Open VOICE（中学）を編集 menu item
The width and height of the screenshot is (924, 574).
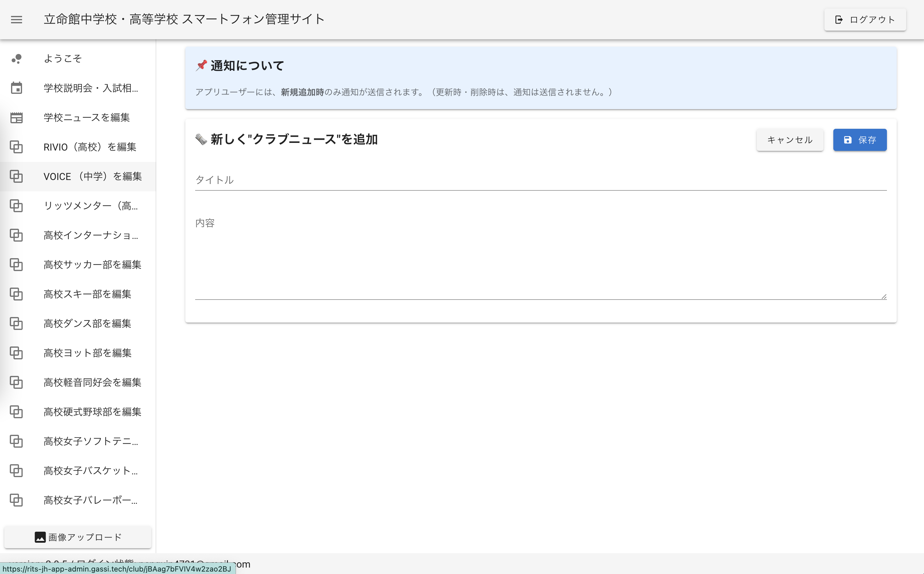point(93,177)
